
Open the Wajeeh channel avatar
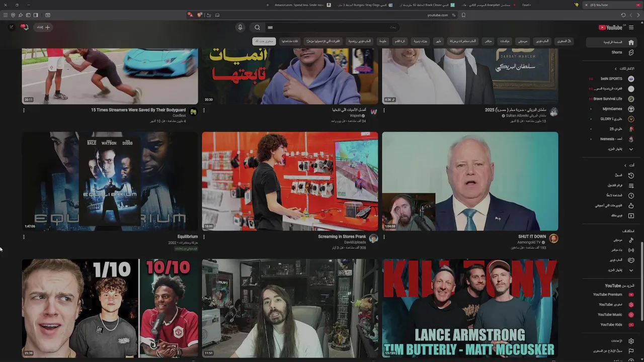tap(373, 112)
